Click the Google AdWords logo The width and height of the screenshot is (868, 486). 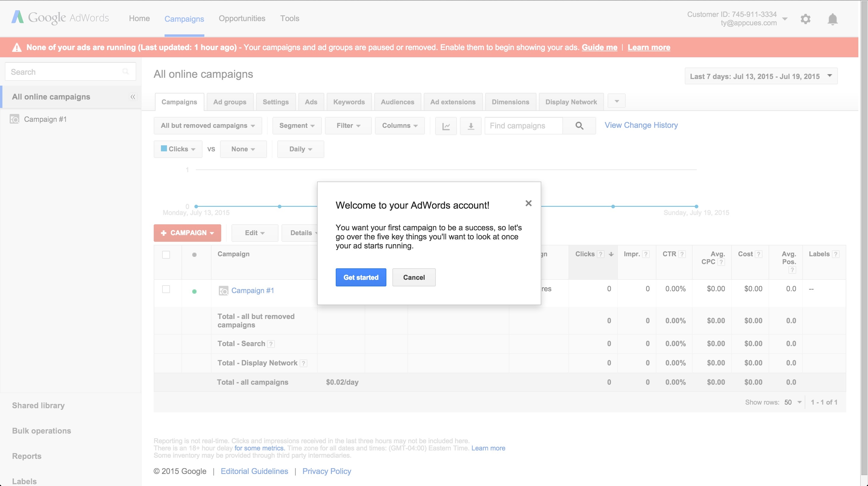tap(60, 17)
